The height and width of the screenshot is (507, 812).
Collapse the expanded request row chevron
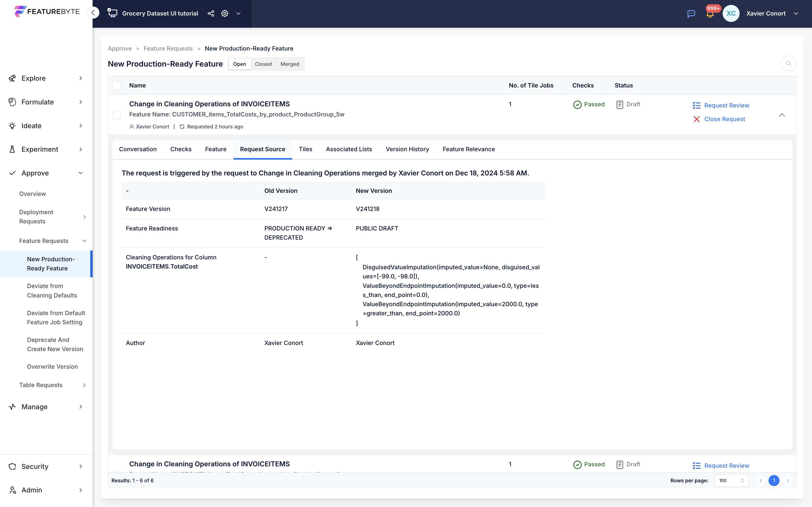coord(782,115)
